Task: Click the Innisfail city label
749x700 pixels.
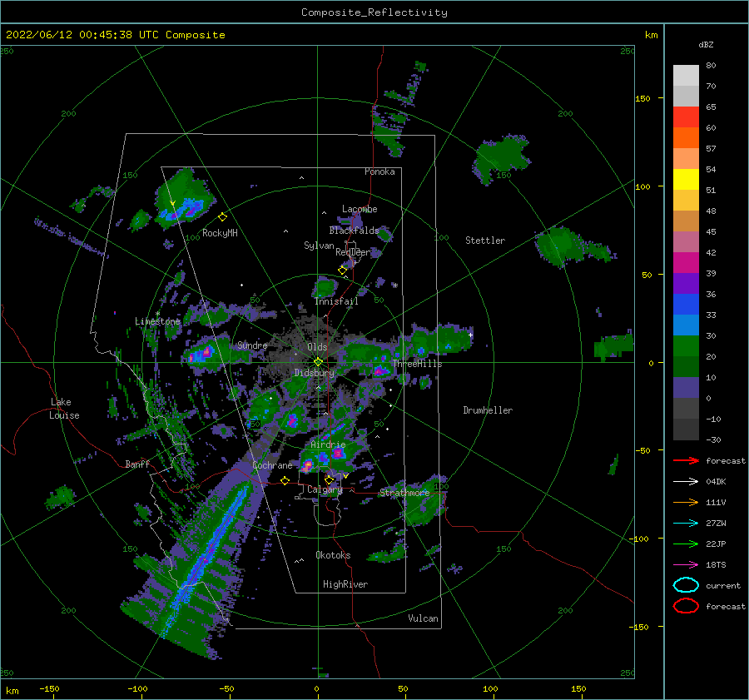Action: [x=336, y=301]
